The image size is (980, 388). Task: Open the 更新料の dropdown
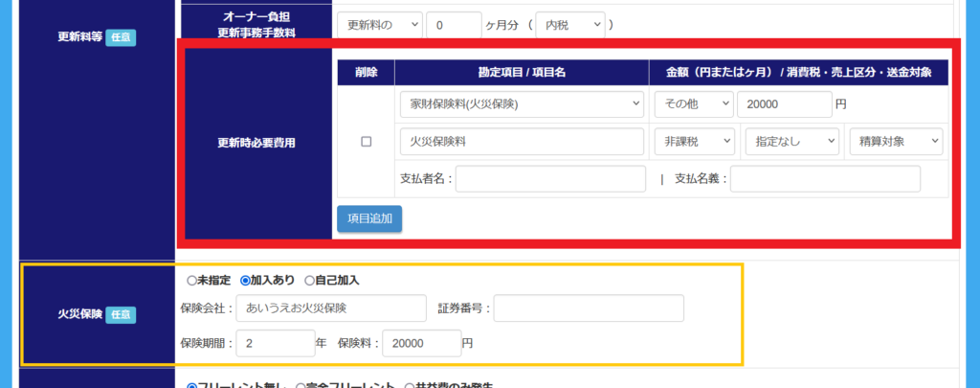(379, 24)
